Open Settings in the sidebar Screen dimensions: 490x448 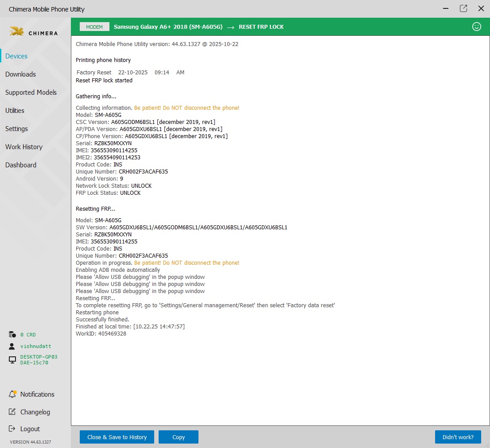[16, 129]
